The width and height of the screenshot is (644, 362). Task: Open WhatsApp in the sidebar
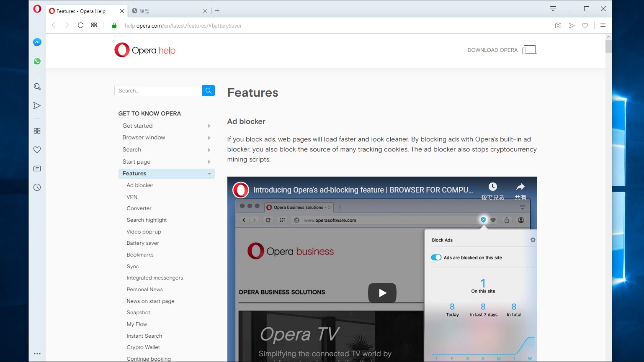(x=37, y=61)
